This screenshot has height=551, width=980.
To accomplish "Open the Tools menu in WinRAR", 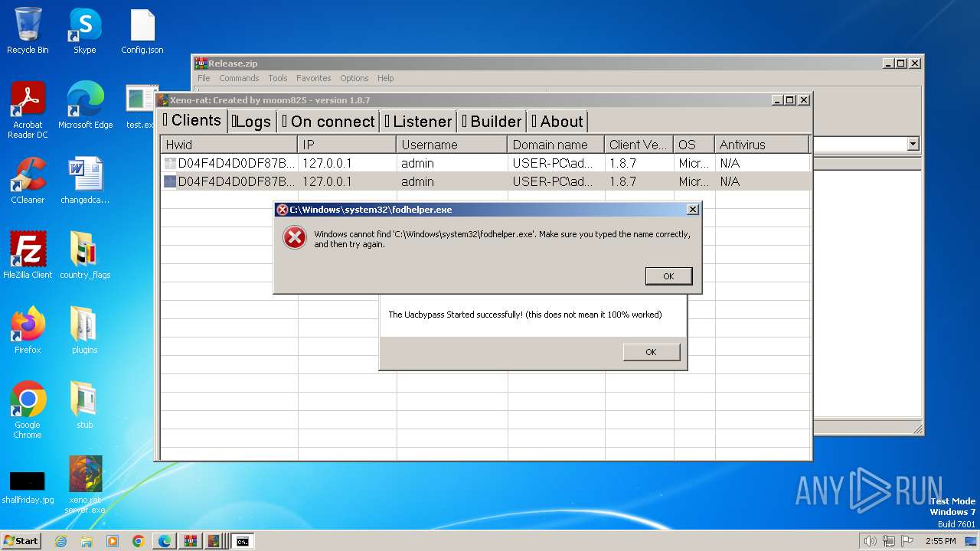I will (278, 78).
